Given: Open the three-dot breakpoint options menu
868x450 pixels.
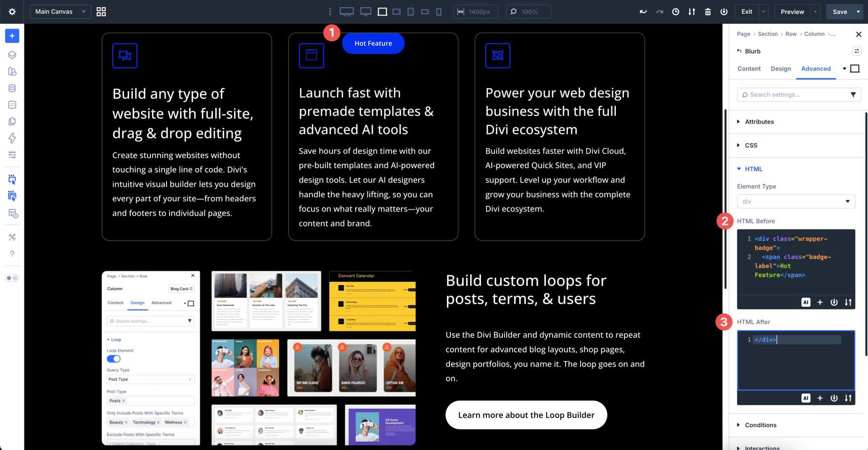Looking at the screenshot, I should point(330,12).
